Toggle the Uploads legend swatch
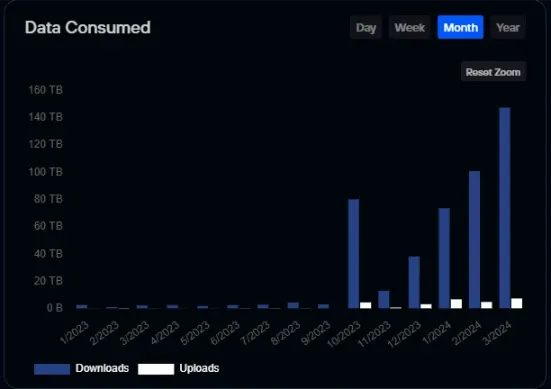 point(156,369)
